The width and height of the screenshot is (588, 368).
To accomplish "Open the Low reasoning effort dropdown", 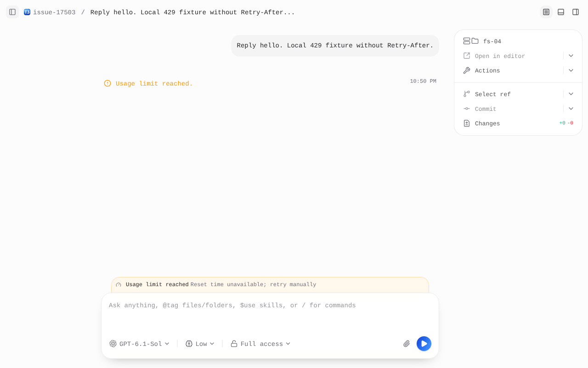I will (200, 344).
